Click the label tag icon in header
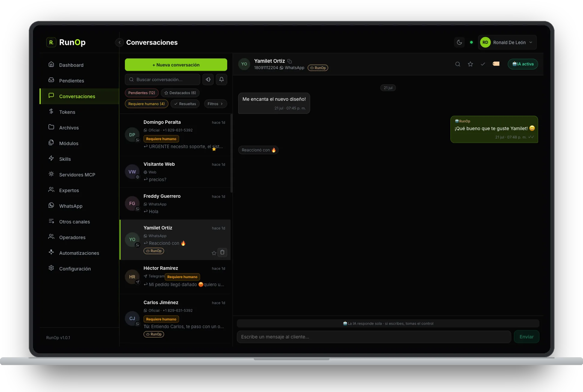Viewport: 583px width, 392px height. [496, 64]
